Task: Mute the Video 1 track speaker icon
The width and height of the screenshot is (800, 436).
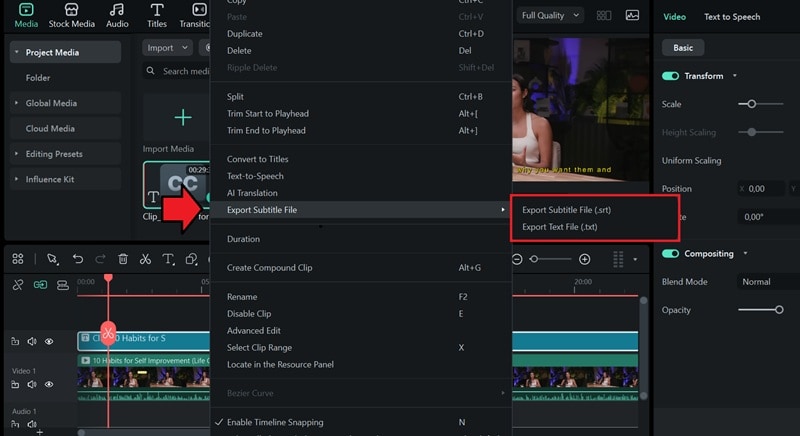Action: tap(32, 384)
